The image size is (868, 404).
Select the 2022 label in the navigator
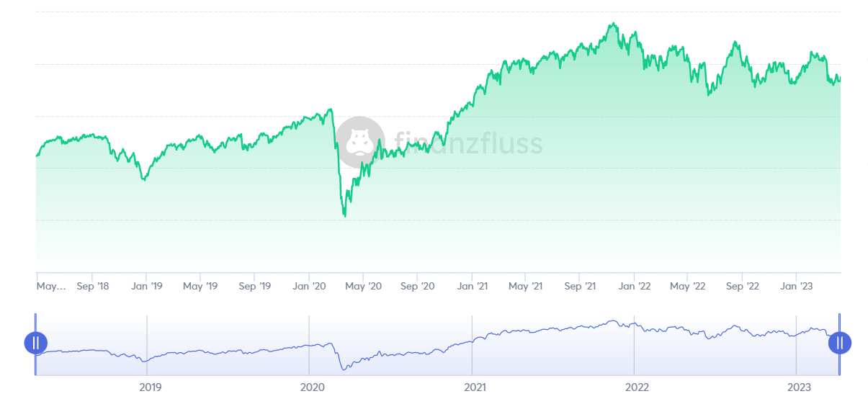[637, 387]
